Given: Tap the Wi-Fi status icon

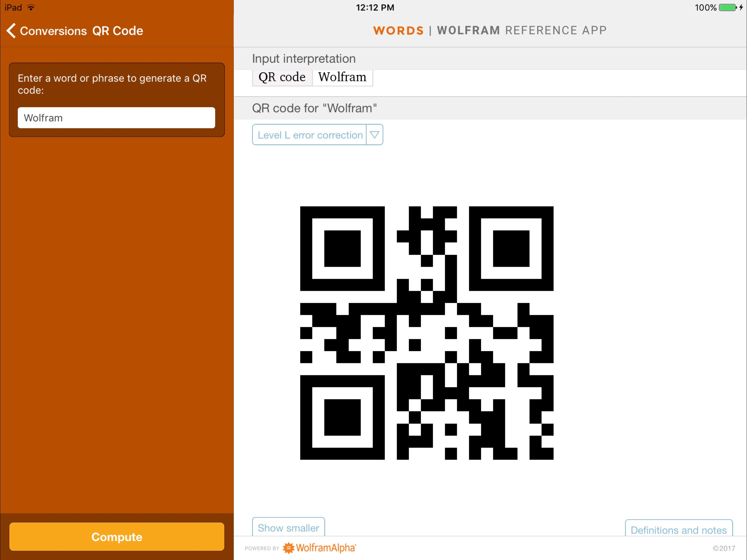Looking at the screenshot, I should [30, 7].
